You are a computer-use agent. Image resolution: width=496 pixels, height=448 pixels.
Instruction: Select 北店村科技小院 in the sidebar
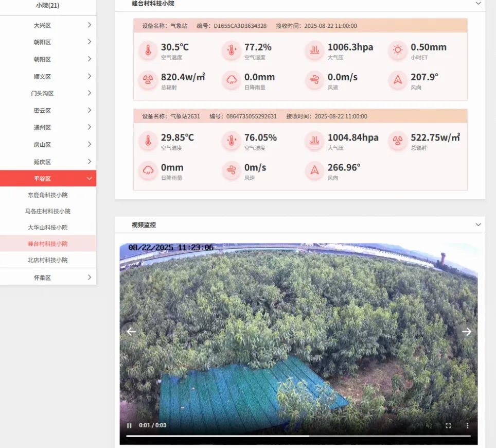[47, 260]
